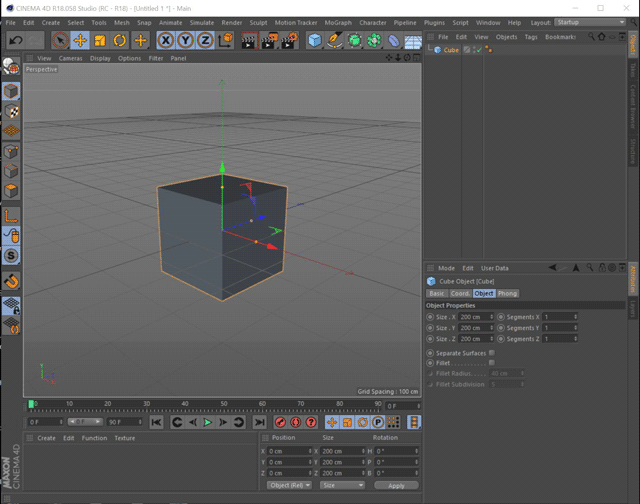Screen dimensions: 640x504
Task: Click Position X field in Coordinate Manager
Action: click(289, 451)
